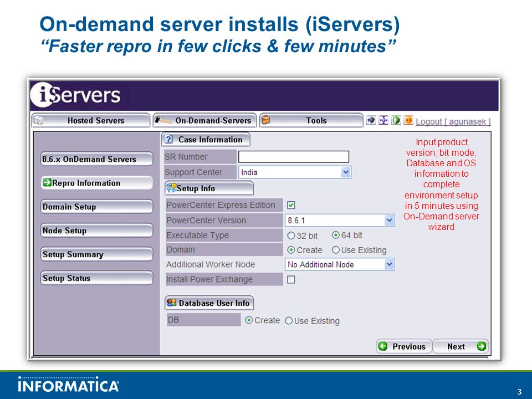Open Setup Summary step
The height and width of the screenshot is (399, 532).
[96, 254]
